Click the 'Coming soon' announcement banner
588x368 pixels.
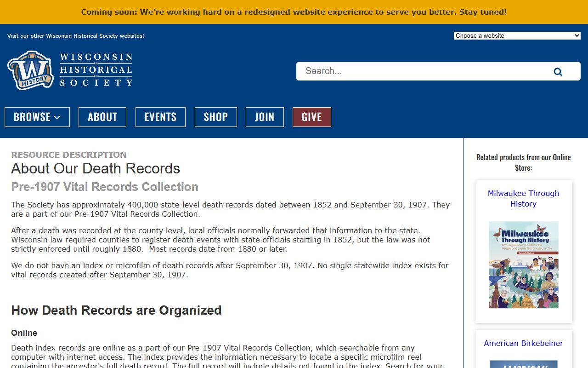(294, 12)
